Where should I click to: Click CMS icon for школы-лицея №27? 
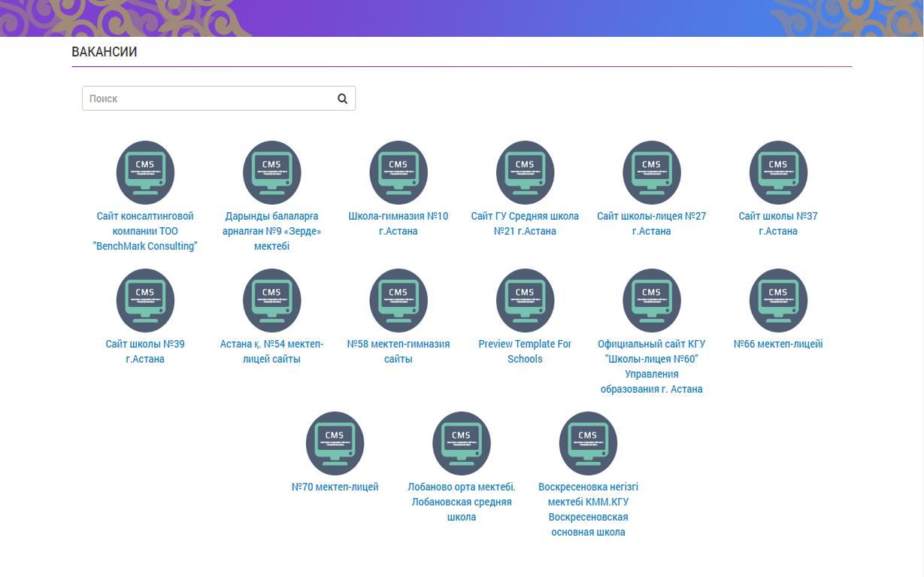[652, 172]
